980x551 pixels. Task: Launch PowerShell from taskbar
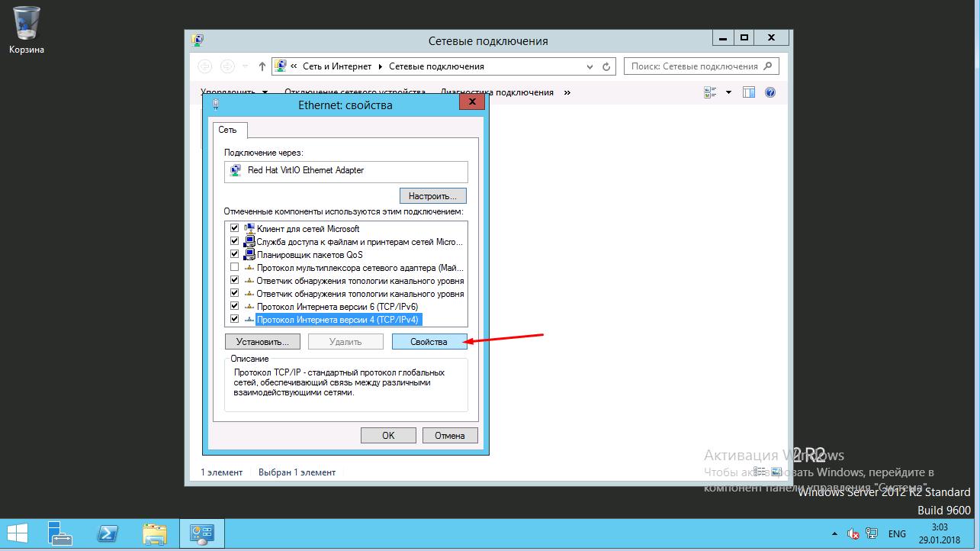108,534
